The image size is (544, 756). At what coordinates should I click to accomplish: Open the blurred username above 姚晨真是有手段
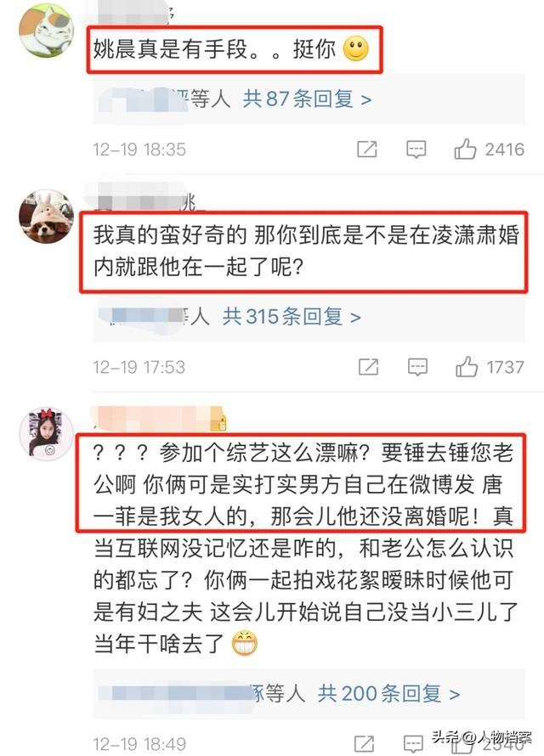[x=135, y=13]
